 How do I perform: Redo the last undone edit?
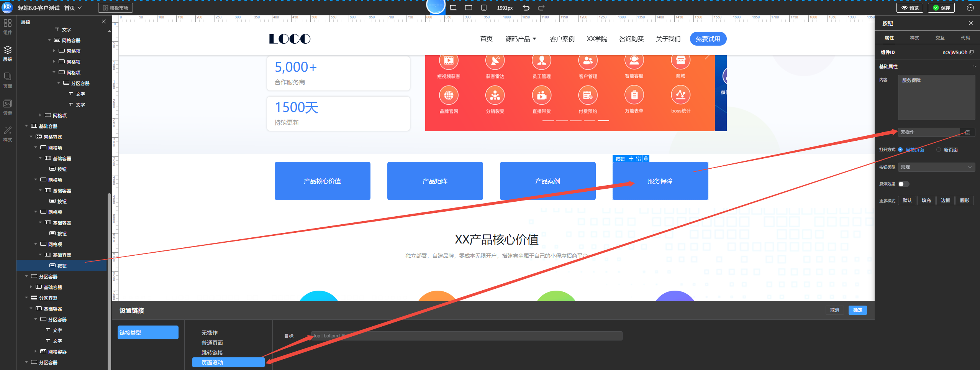click(x=541, y=8)
